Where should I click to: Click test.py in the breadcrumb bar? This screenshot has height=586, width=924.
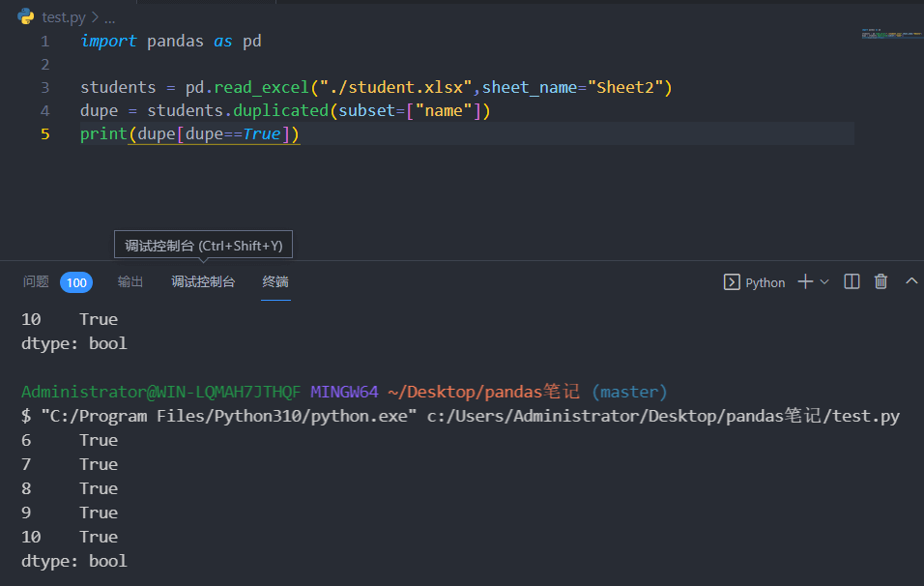(66, 17)
